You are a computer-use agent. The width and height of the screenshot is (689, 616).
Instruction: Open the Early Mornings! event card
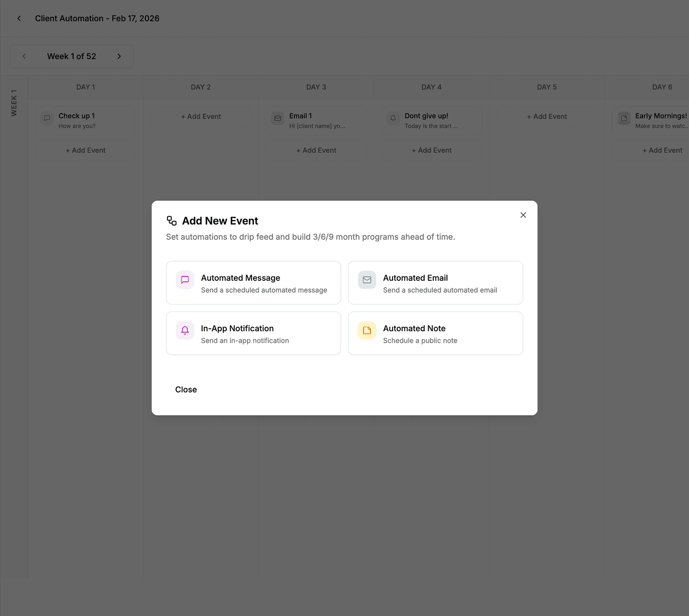coord(651,121)
